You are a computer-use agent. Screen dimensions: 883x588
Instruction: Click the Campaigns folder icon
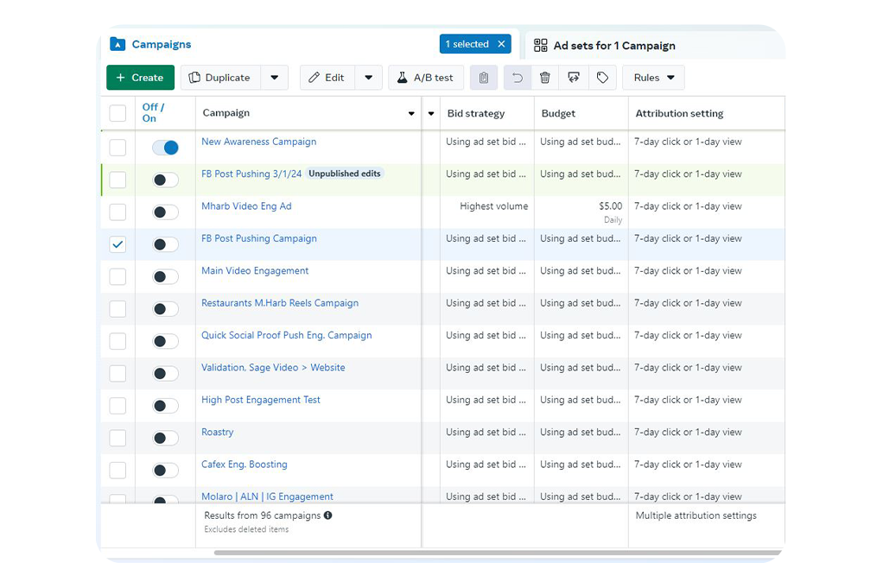point(118,44)
